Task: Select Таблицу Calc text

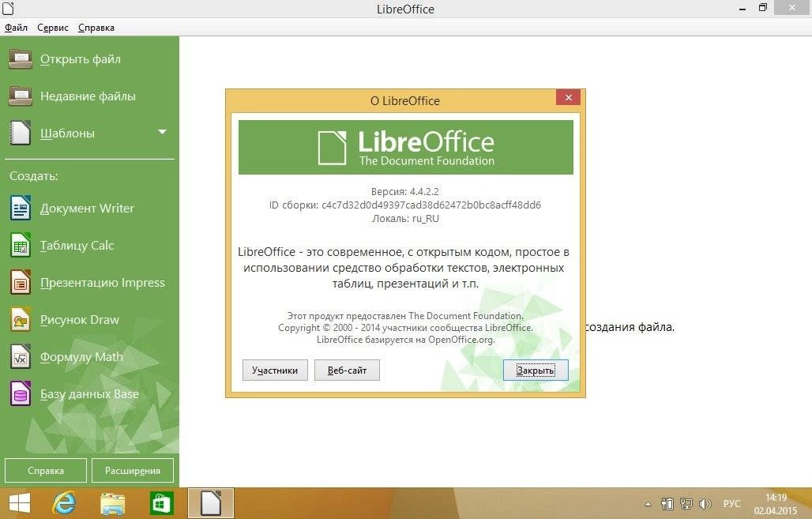Action: tap(77, 246)
